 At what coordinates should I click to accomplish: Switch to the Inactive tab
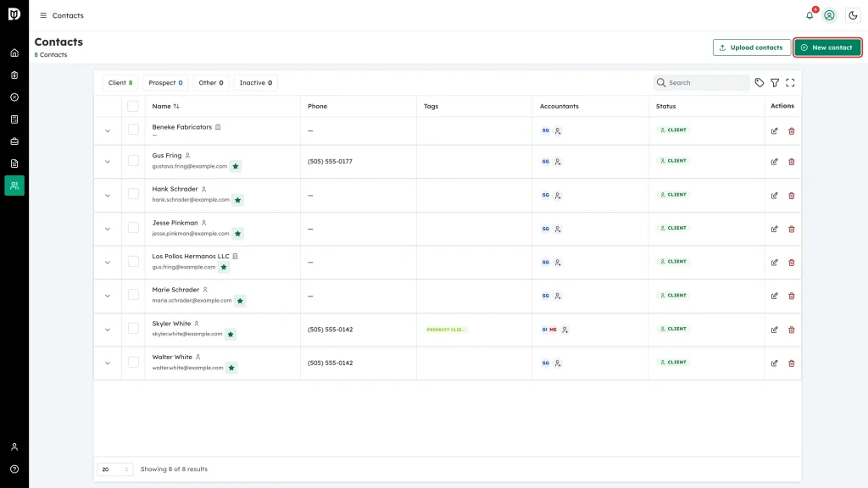click(x=256, y=83)
